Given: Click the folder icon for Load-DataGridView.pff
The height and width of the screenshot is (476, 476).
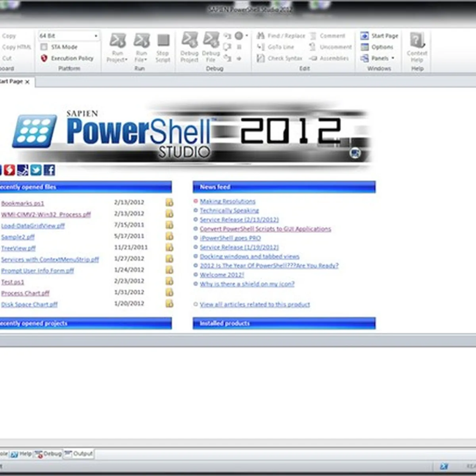Looking at the screenshot, I should point(169,225).
